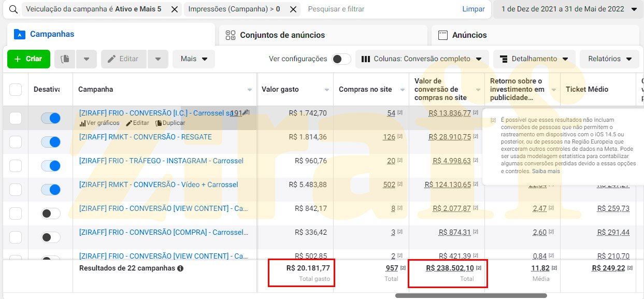Click the Duplicar icon under first campaign

pos(159,123)
